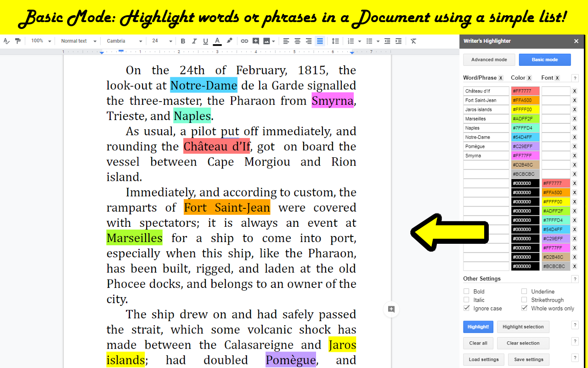Select the #ADFF2F green swatch for Marseilles

[x=526, y=119]
